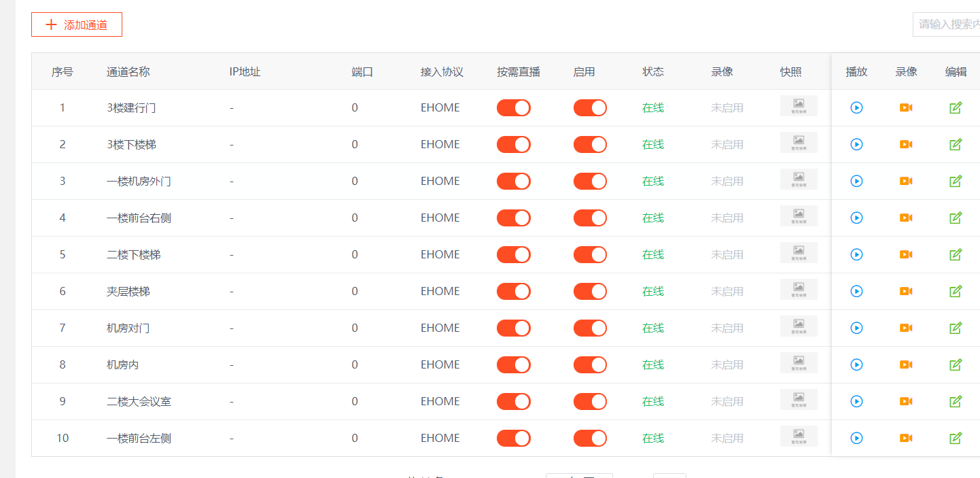Viewport: 980px width, 478px height.
Task: Toggle 按需直播 switch for 3楼建行门
Action: point(514,107)
